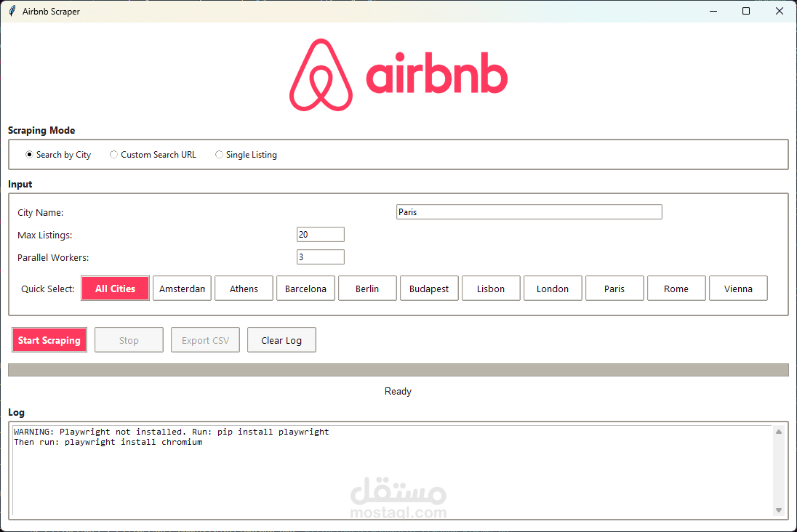Click the log scrollbar down arrow
This screenshot has height=532, width=797.
click(779, 510)
